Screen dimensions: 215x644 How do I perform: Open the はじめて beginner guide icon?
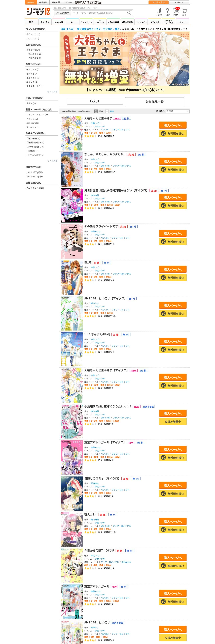click(x=159, y=12)
